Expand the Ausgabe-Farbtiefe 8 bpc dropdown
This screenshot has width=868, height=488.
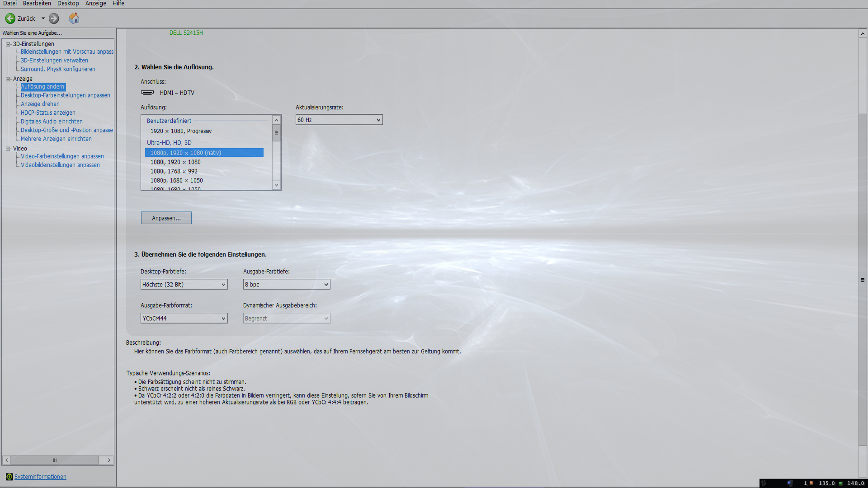pos(286,284)
